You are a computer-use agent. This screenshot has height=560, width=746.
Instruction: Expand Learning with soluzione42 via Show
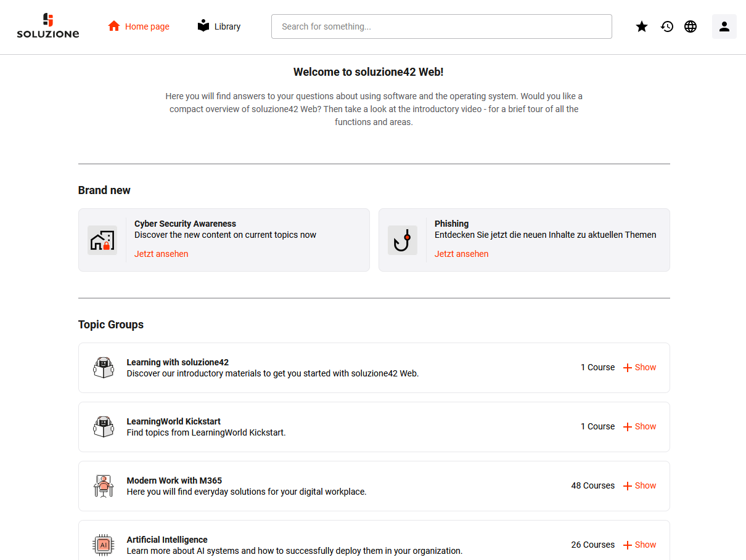(646, 367)
